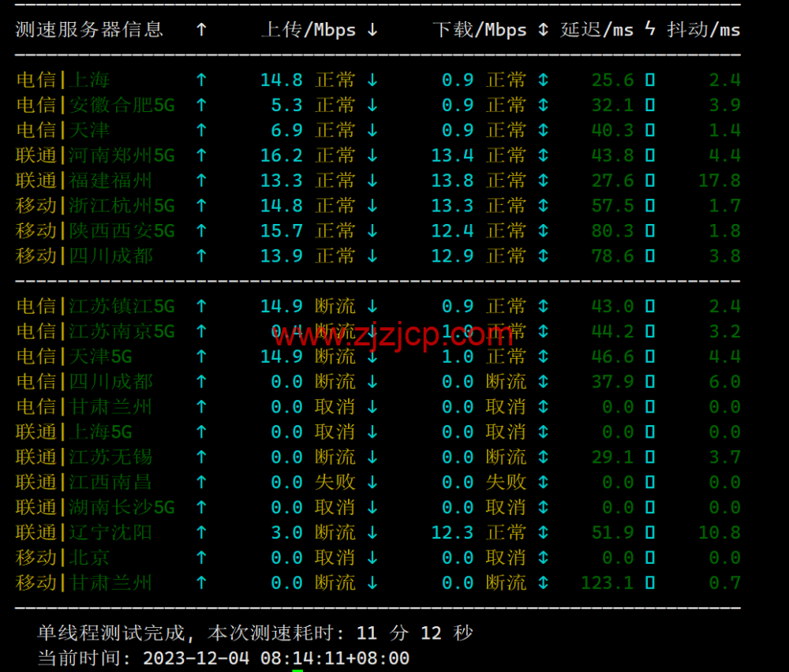The image size is (789, 672).
Task: Toggle the 正常 status on 电信|天津 row
Action: pyautogui.click(x=335, y=130)
